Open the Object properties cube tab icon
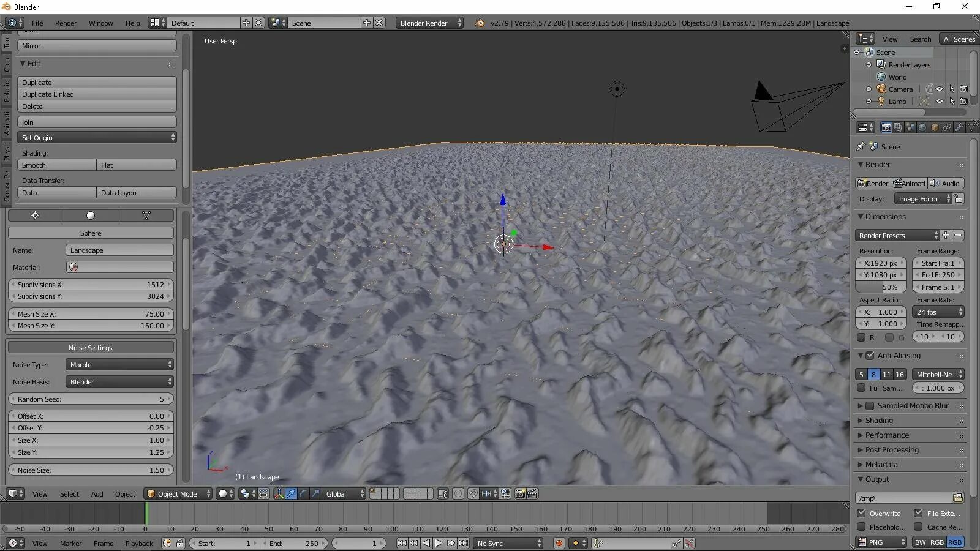The height and width of the screenshot is (551, 980). (935, 127)
